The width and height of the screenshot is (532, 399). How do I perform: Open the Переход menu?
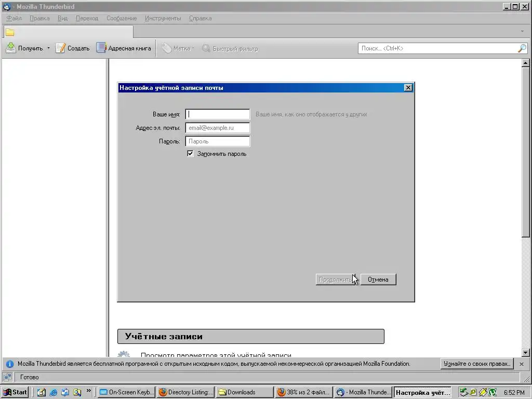pos(87,18)
